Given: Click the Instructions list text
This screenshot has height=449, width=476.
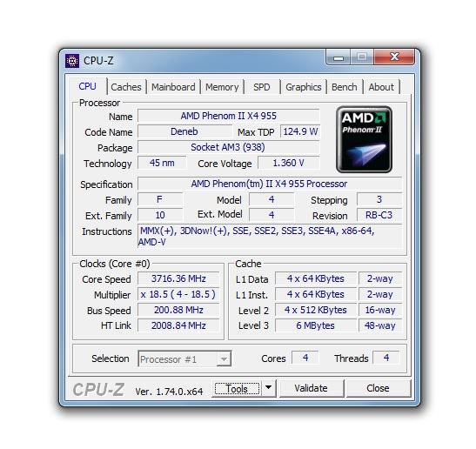Looking at the screenshot, I should click(x=270, y=236).
